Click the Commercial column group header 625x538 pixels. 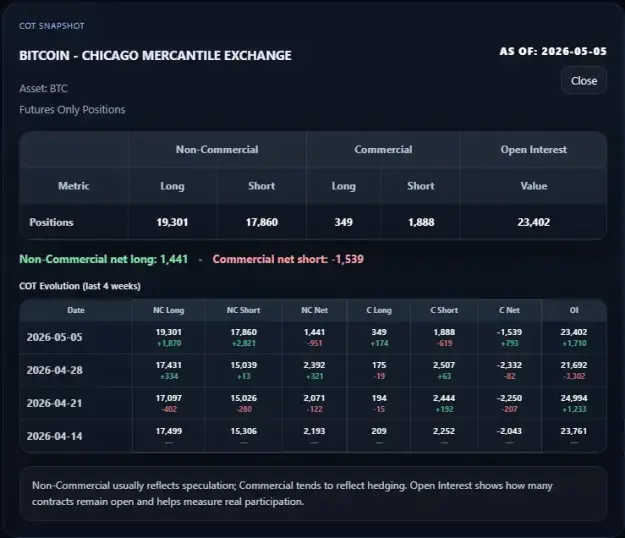pos(383,149)
